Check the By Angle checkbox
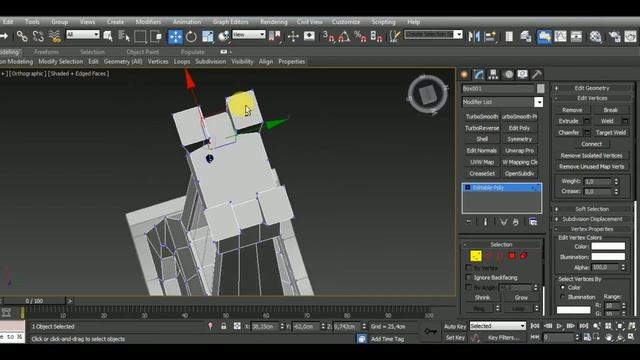 click(469, 287)
